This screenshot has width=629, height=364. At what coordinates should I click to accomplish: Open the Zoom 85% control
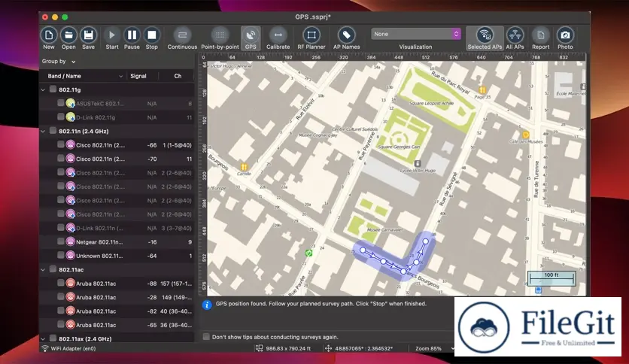click(434, 348)
